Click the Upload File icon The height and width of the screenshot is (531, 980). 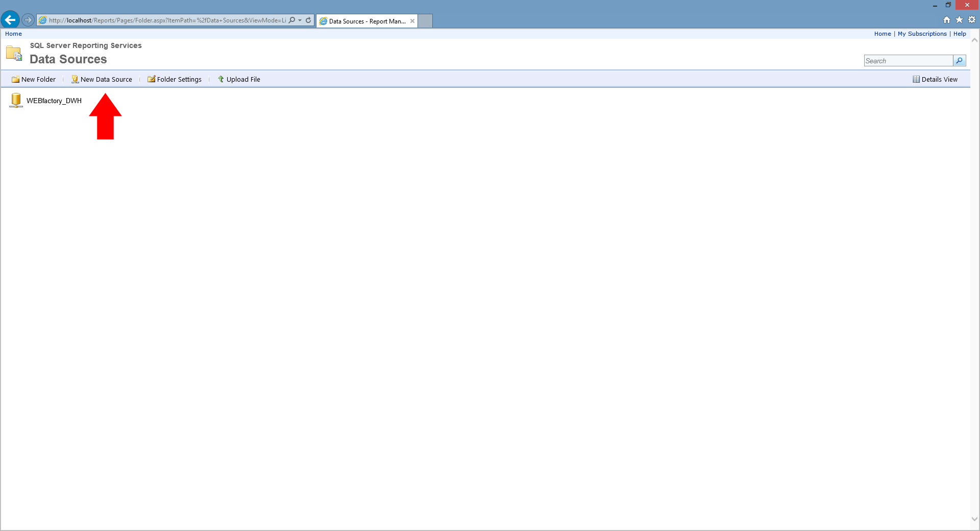coord(220,79)
